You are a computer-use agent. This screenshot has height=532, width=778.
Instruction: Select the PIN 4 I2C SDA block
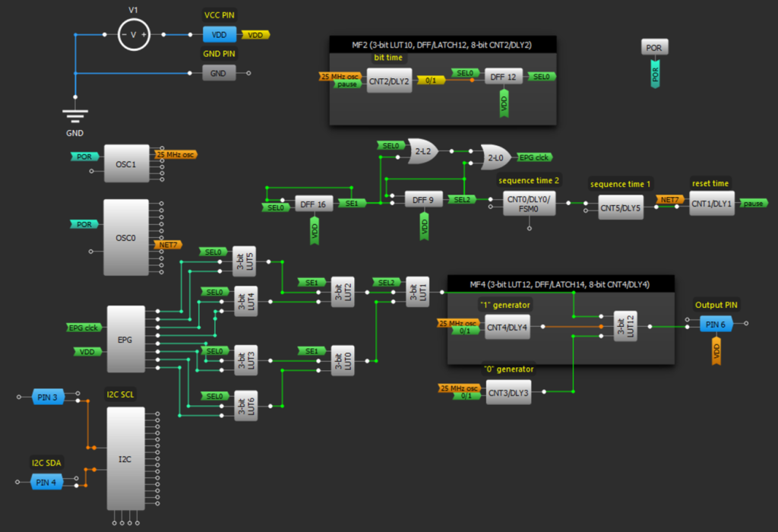click(x=48, y=482)
